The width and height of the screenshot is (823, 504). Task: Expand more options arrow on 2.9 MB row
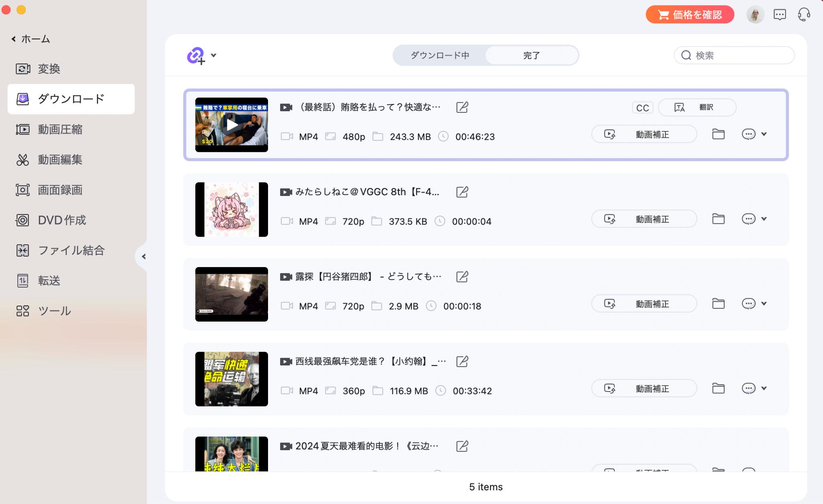tap(764, 304)
